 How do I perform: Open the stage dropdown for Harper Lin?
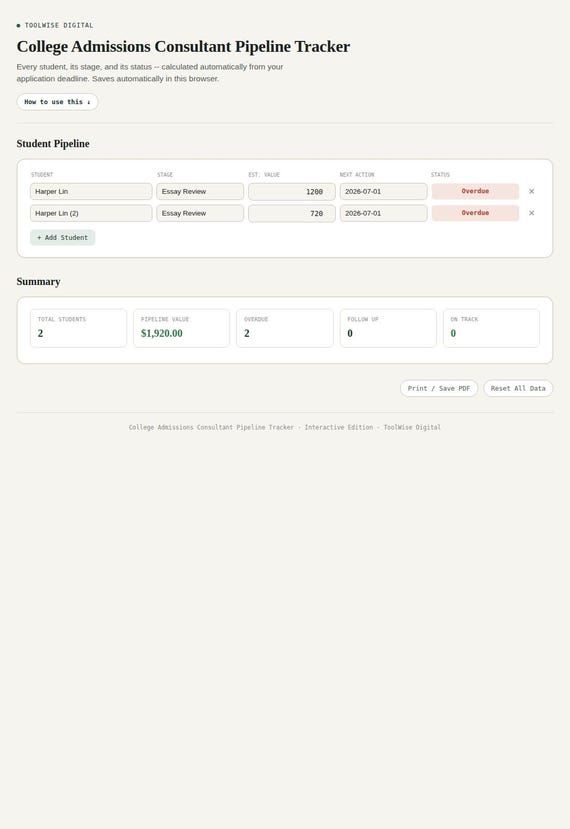(x=200, y=191)
